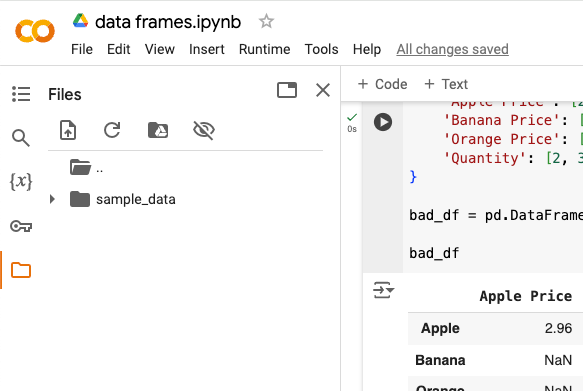Click the green execution checkmark status
This screenshot has height=391, width=583.
352,117
